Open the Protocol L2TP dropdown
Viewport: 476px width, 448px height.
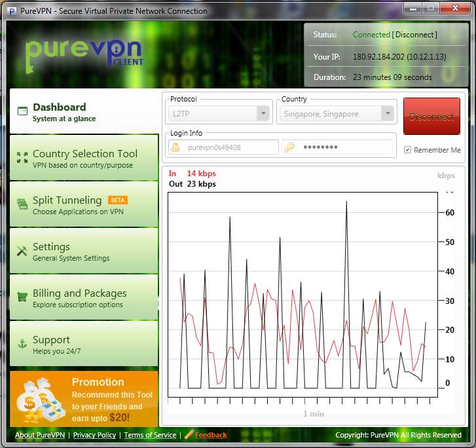pos(219,113)
